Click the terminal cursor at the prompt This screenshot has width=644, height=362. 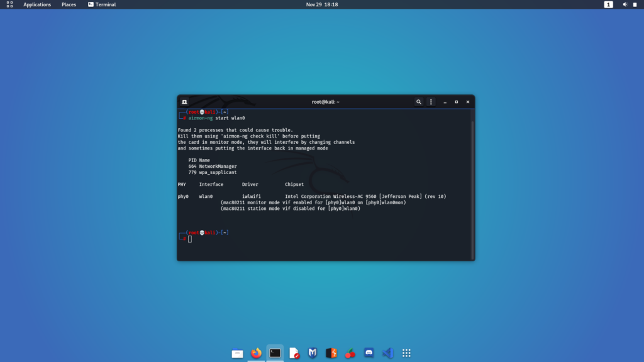point(190,239)
